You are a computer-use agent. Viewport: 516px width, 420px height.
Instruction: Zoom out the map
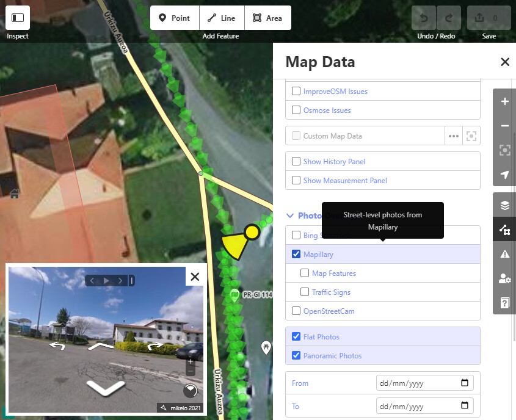click(x=505, y=126)
